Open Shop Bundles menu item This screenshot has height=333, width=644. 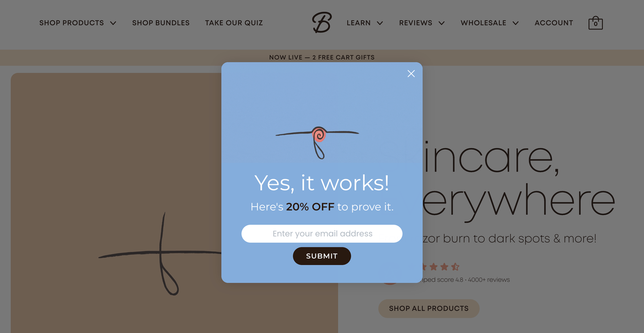161,23
